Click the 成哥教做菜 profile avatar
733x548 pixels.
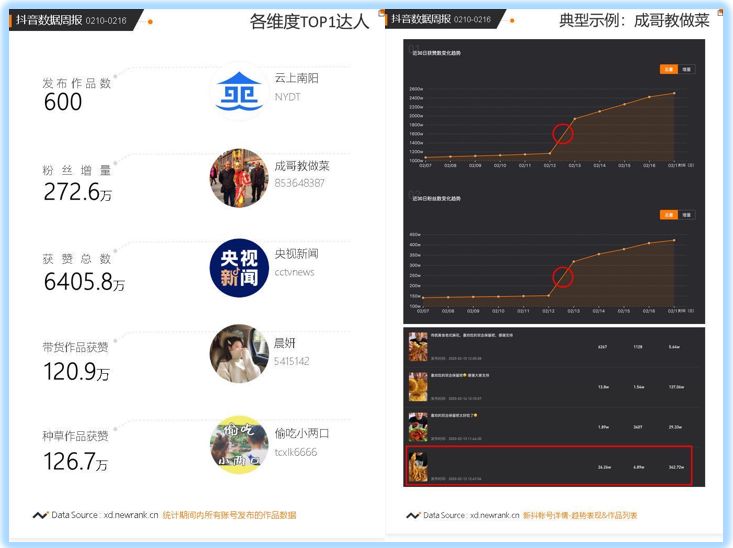click(x=239, y=178)
